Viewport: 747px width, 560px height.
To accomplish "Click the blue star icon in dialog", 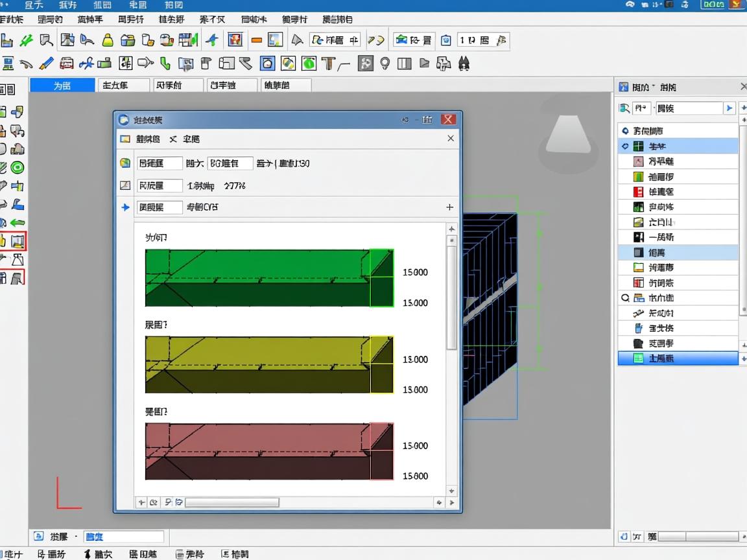I will [x=126, y=207].
